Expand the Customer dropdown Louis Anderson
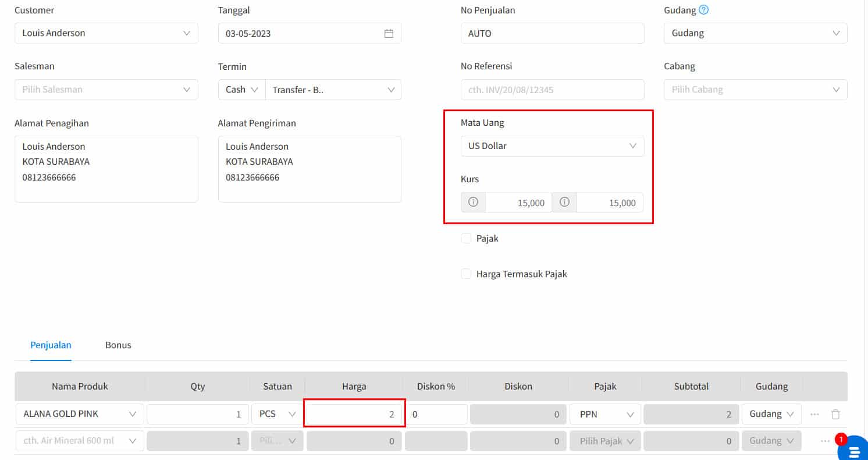This screenshot has width=868, height=460. click(x=106, y=33)
